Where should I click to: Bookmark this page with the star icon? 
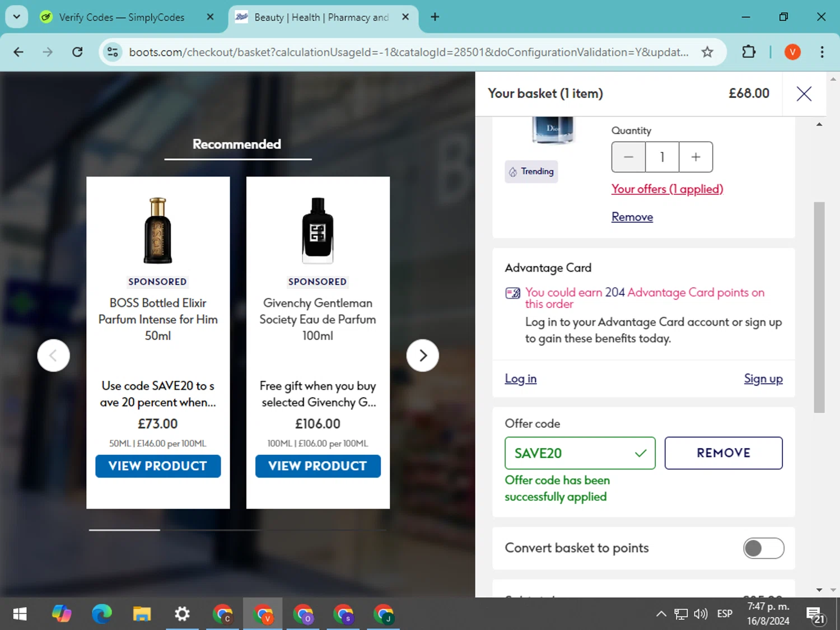point(707,52)
